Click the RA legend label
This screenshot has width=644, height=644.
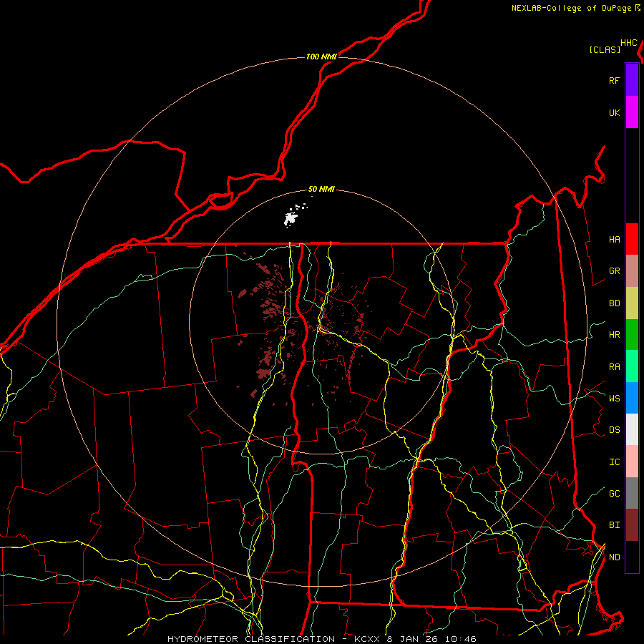coord(614,367)
